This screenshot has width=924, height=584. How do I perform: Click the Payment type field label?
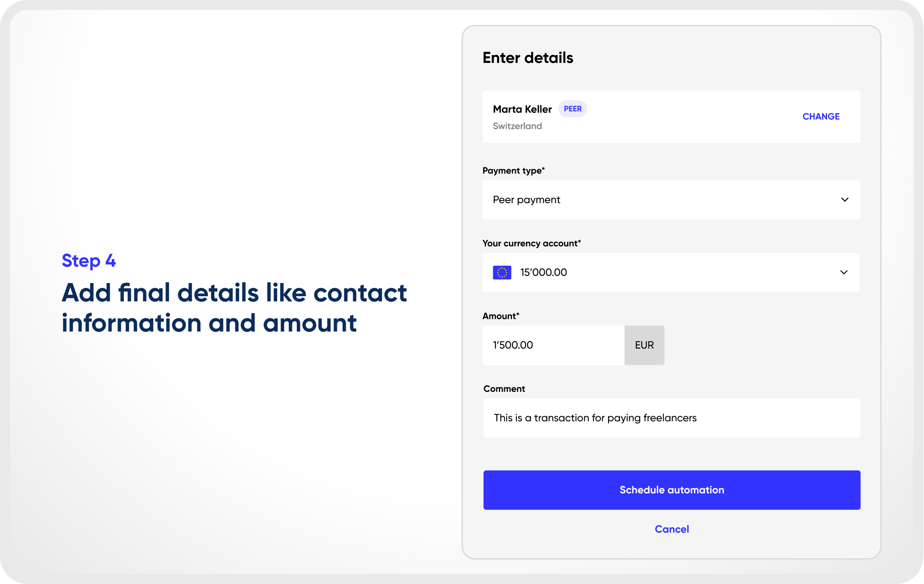[513, 170]
